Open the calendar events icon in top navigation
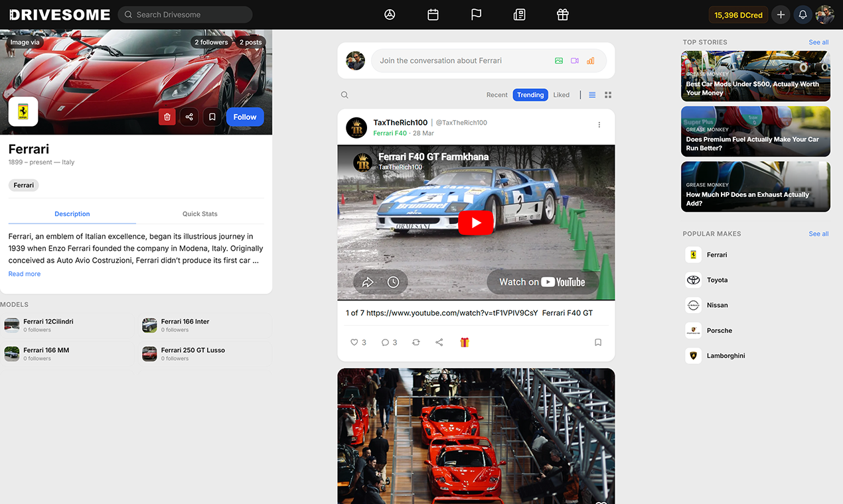Screen dimensions: 843x504 tap(433, 15)
